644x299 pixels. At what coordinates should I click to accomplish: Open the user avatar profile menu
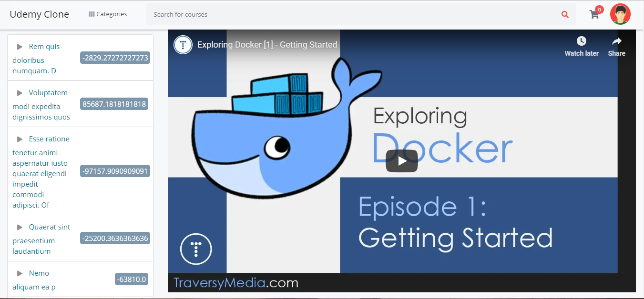(620, 14)
